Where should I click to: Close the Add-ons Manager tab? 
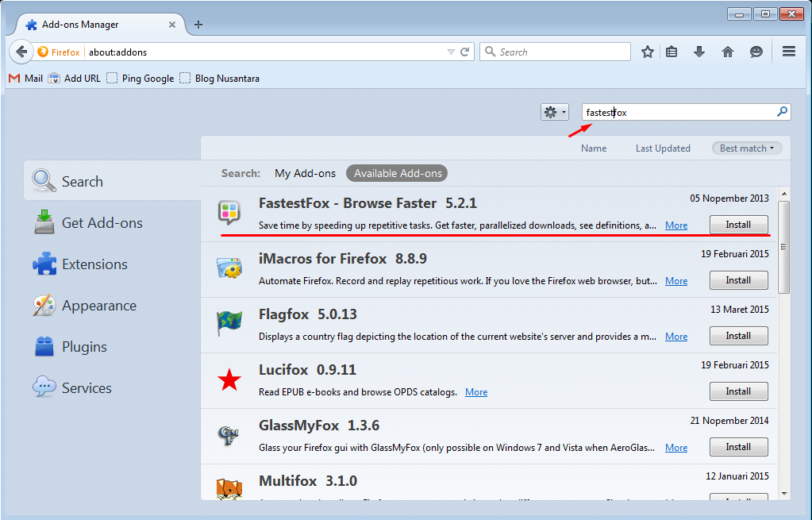(x=172, y=25)
